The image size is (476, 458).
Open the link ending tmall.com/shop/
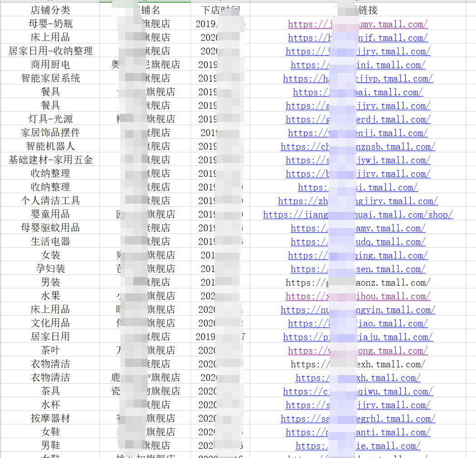pos(358,214)
